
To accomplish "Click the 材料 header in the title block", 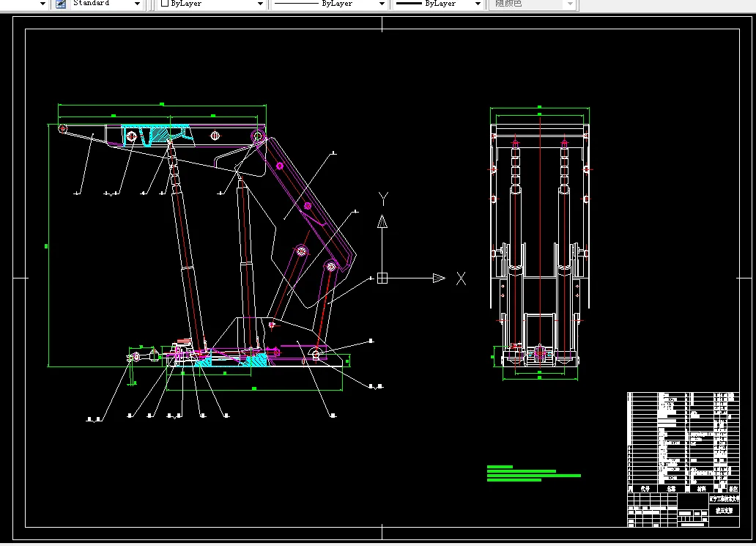I will [702, 489].
